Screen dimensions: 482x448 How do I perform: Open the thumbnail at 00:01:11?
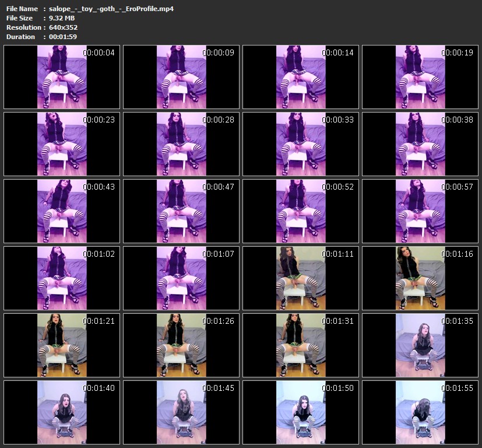[301, 278]
